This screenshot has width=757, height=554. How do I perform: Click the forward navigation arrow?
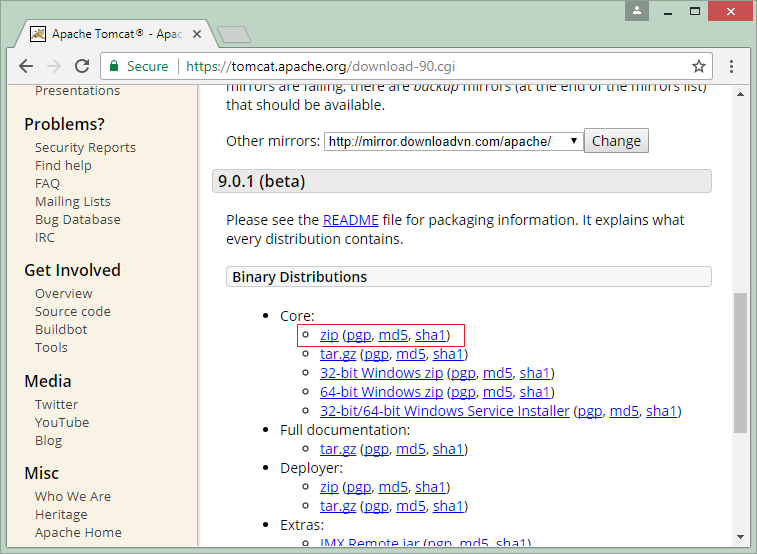(54, 66)
